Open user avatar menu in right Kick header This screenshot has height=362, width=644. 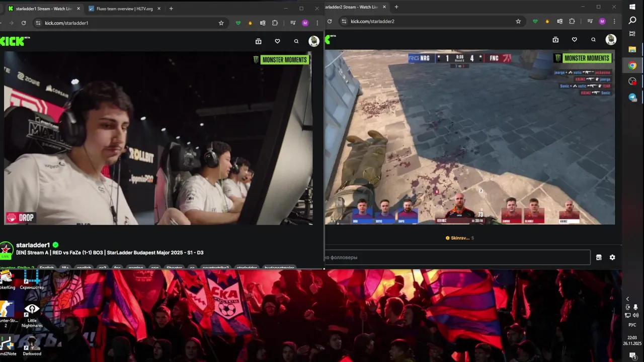611,40
